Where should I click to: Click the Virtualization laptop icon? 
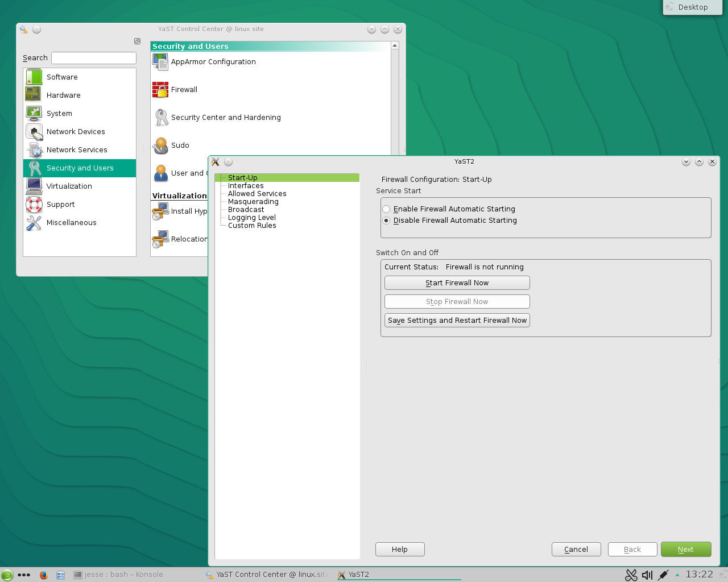point(34,186)
